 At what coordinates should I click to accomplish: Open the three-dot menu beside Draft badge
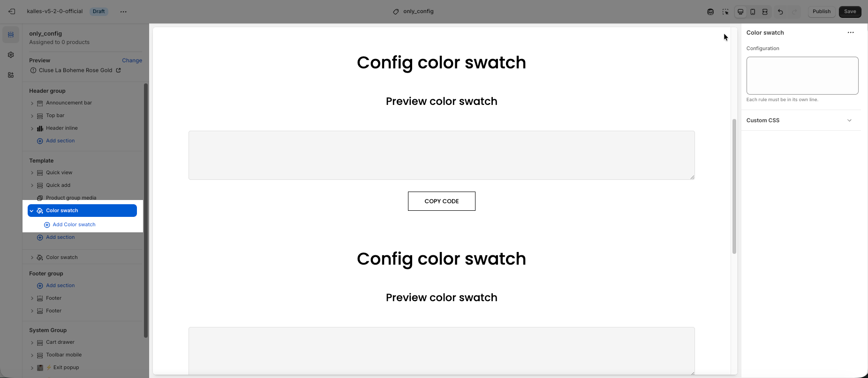point(123,12)
